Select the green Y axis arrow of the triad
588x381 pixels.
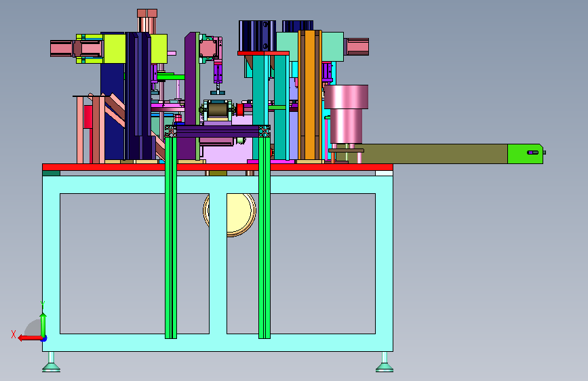click(43, 325)
